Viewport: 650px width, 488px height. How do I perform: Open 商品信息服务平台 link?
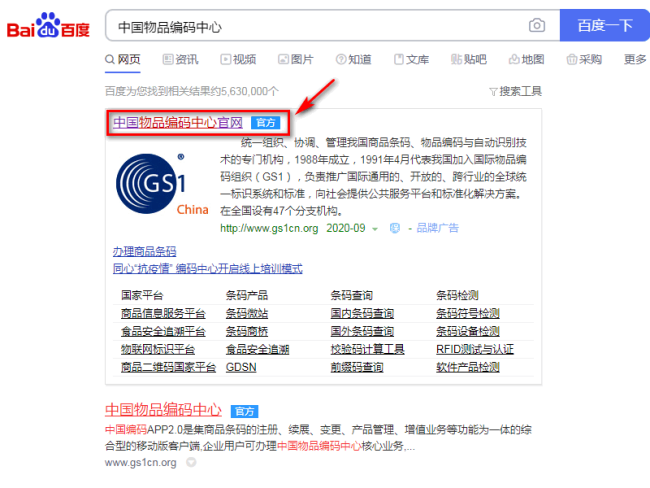coord(163,313)
